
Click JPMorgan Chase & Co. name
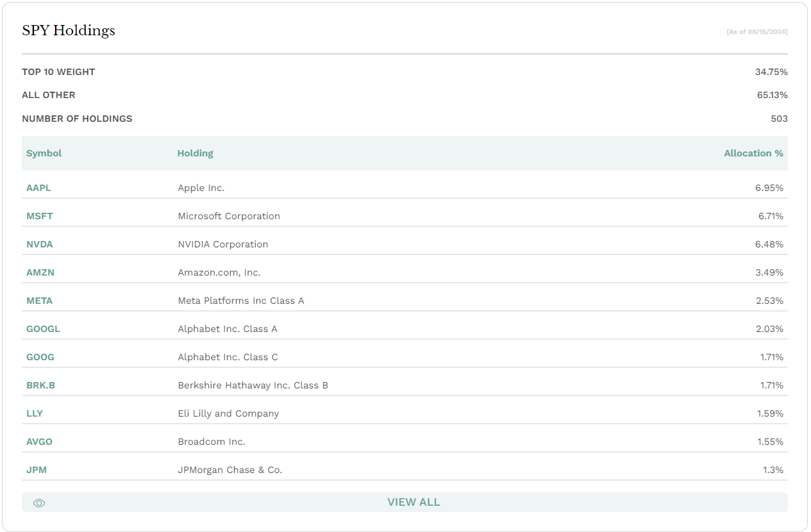tap(230, 470)
